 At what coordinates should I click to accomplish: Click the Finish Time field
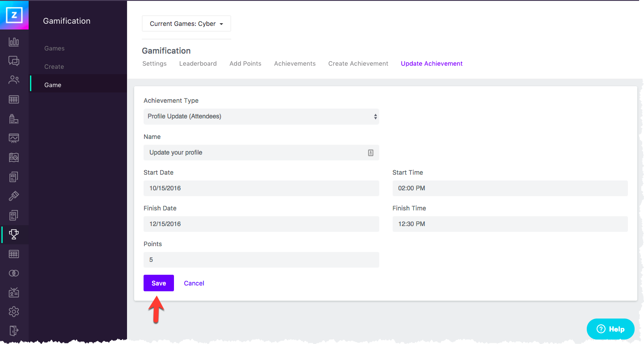(x=510, y=224)
